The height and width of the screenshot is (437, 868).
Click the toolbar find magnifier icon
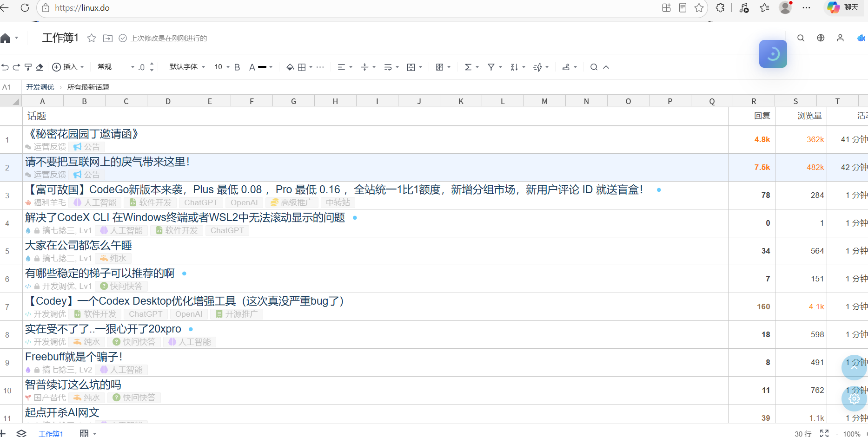[x=594, y=67]
